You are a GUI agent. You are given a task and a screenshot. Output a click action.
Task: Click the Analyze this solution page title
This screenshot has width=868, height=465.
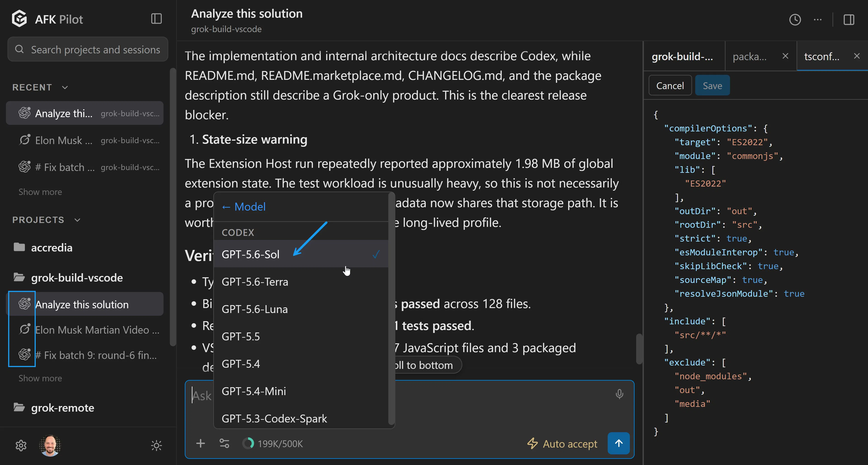pyautogui.click(x=247, y=14)
